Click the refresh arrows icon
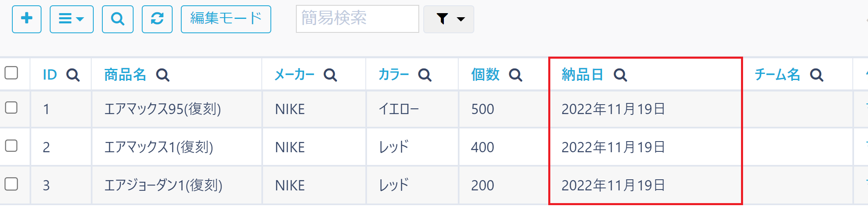 157,19
